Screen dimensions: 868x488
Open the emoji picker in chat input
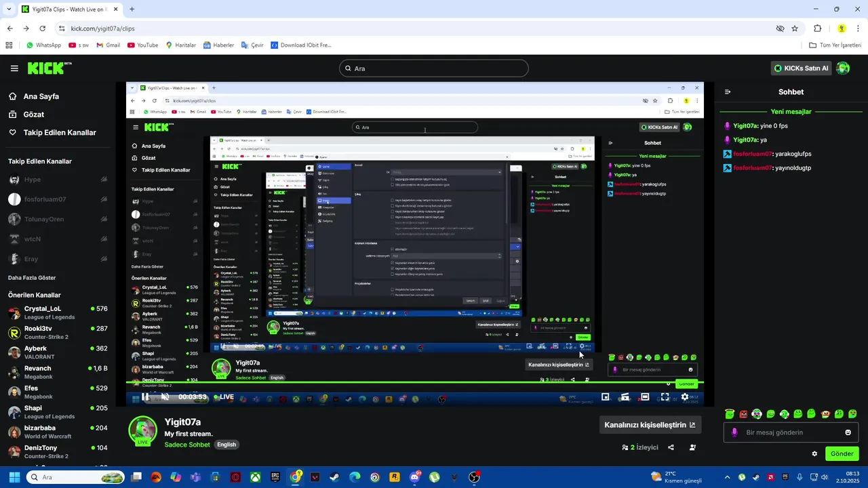tap(848, 432)
